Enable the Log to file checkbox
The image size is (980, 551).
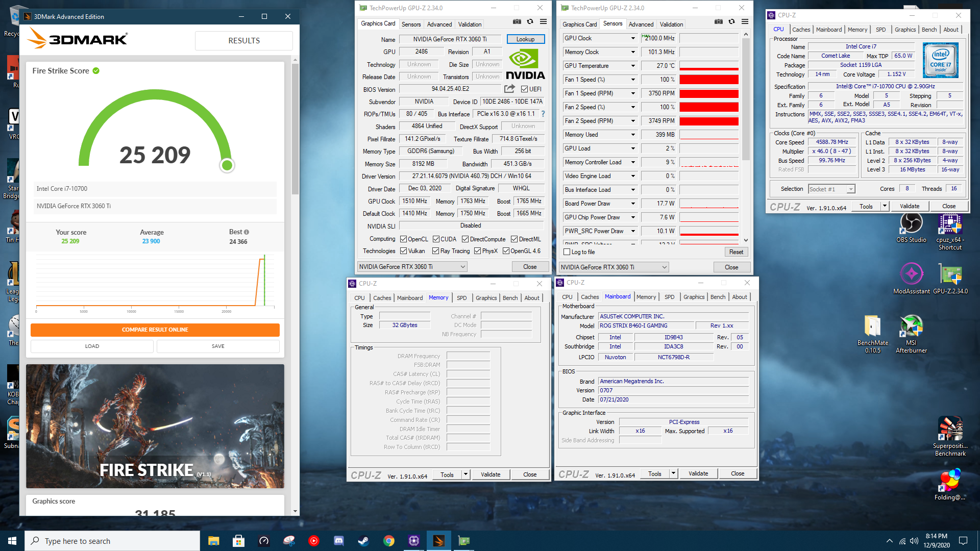pos(567,252)
